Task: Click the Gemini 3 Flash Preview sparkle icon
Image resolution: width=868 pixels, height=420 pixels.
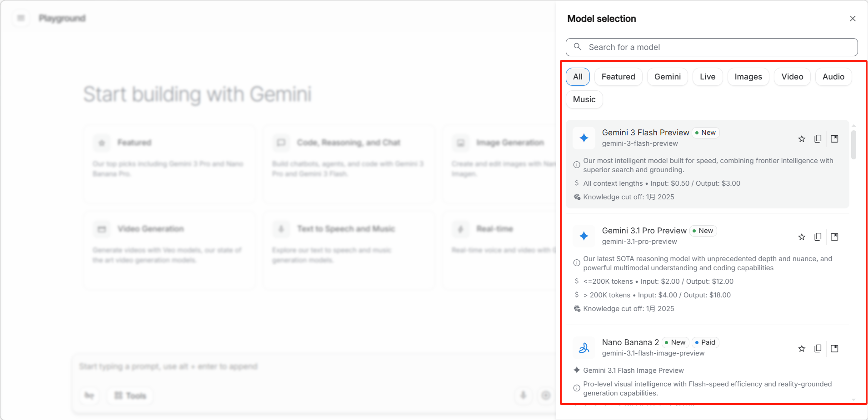Action: (584, 138)
